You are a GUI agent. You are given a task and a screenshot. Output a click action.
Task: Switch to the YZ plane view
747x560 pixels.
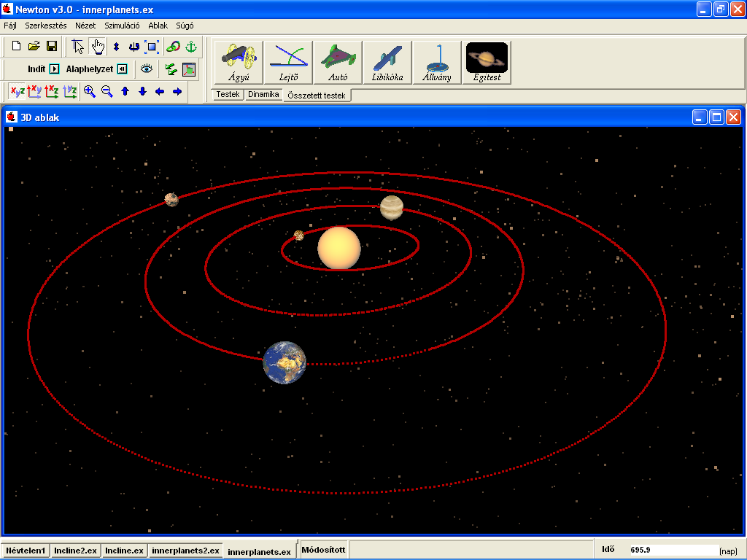70,91
